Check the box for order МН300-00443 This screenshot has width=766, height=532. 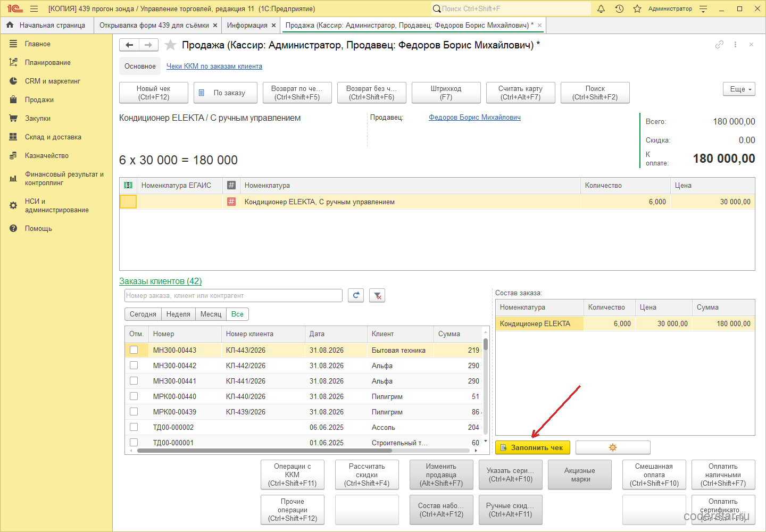click(134, 350)
